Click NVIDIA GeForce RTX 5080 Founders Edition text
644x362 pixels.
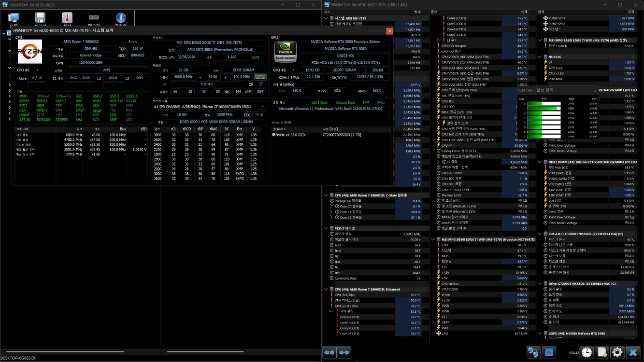click(x=345, y=42)
